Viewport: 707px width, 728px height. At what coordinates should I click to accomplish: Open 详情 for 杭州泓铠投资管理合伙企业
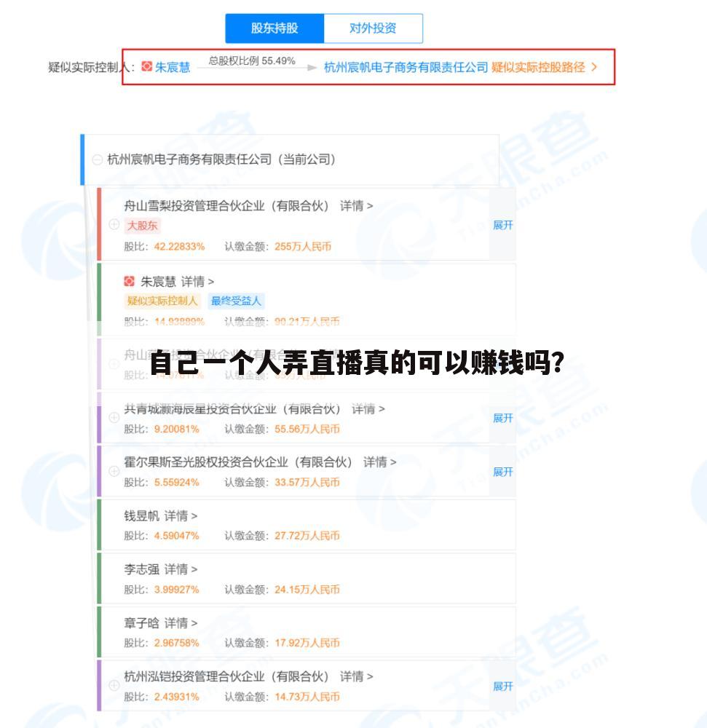click(x=356, y=676)
